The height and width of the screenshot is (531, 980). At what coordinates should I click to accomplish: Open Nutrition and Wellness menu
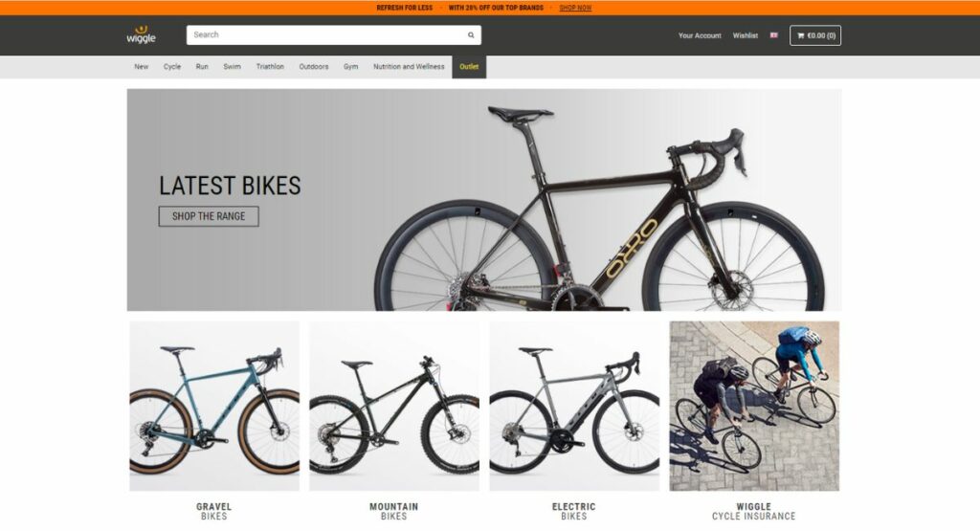click(x=409, y=66)
